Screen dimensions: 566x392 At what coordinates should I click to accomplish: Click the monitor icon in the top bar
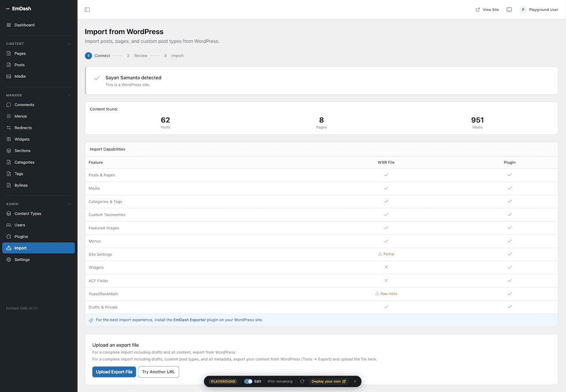[509, 9]
